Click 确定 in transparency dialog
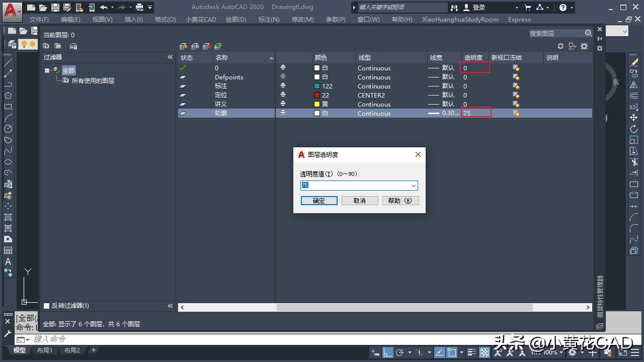644x362 pixels. tap(319, 201)
